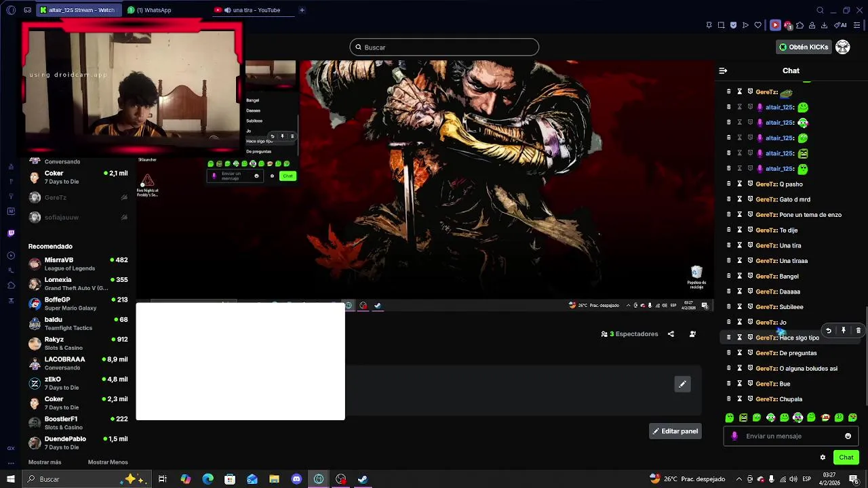Open BoostierF1 Slots & Casino channel
The image size is (868, 488).
click(x=78, y=423)
